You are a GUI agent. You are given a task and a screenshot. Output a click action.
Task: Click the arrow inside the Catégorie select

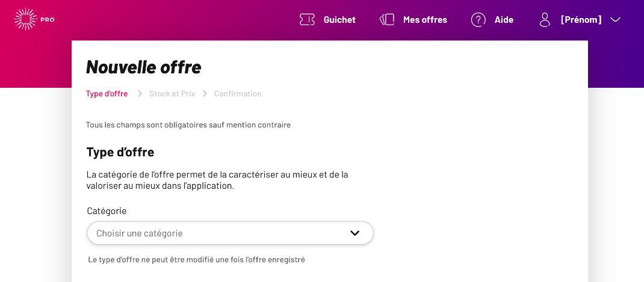[355, 233]
